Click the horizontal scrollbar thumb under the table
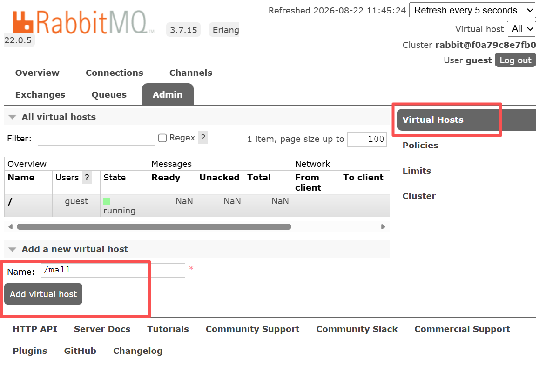The height and width of the screenshot is (392, 546). point(154,227)
